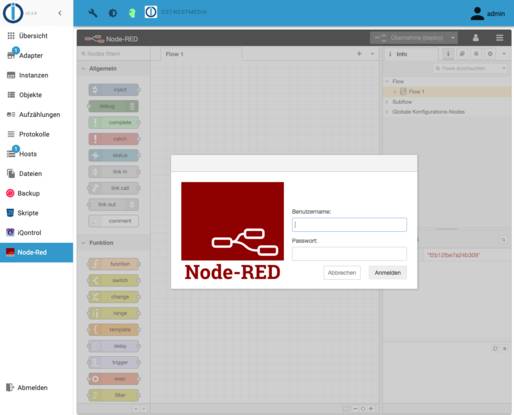The image size is (514, 415).
Task: Click the Übernahme (deploy) button
Action: [409, 38]
